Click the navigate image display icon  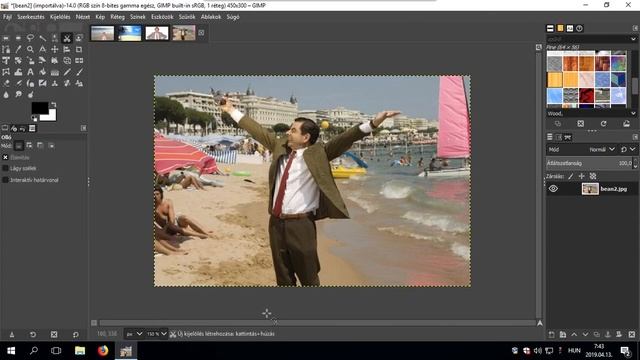point(540,323)
